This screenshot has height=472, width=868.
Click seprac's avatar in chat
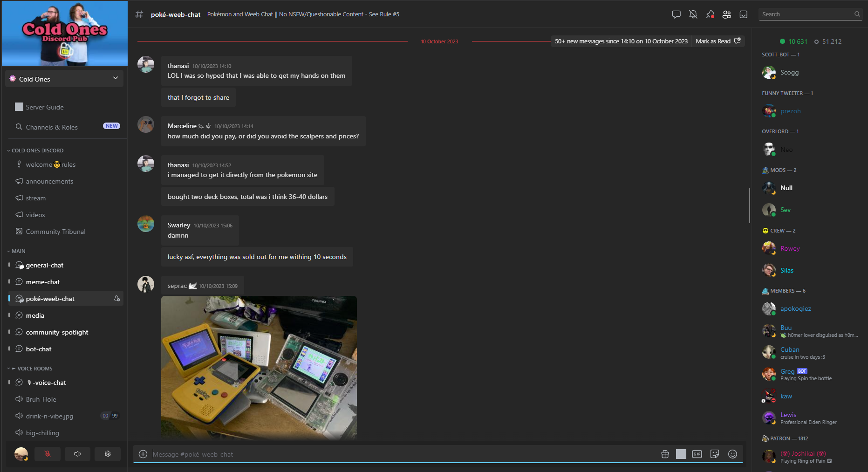(146, 284)
